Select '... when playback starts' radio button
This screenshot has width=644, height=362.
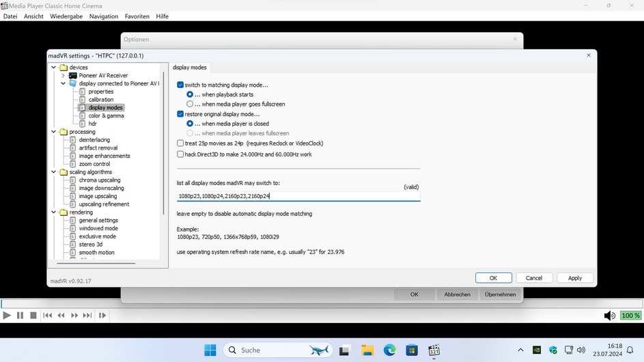click(190, 94)
